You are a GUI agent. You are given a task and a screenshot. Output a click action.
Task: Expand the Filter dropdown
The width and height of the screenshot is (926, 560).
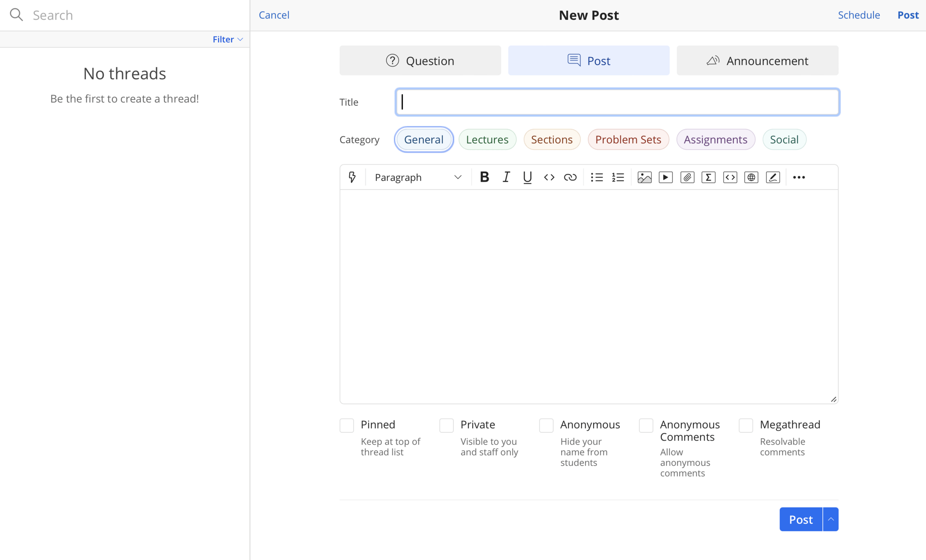[227, 39]
